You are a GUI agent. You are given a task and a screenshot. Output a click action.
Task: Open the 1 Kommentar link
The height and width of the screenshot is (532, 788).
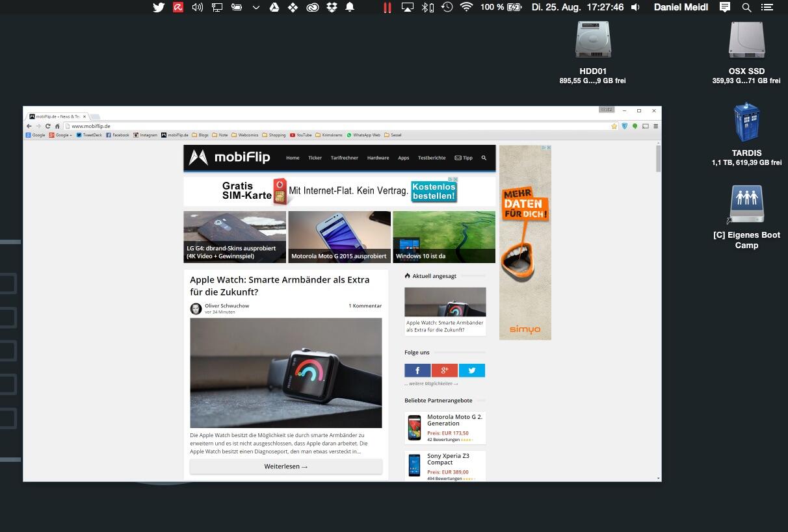pyautogui.click(x=365, y=305)
